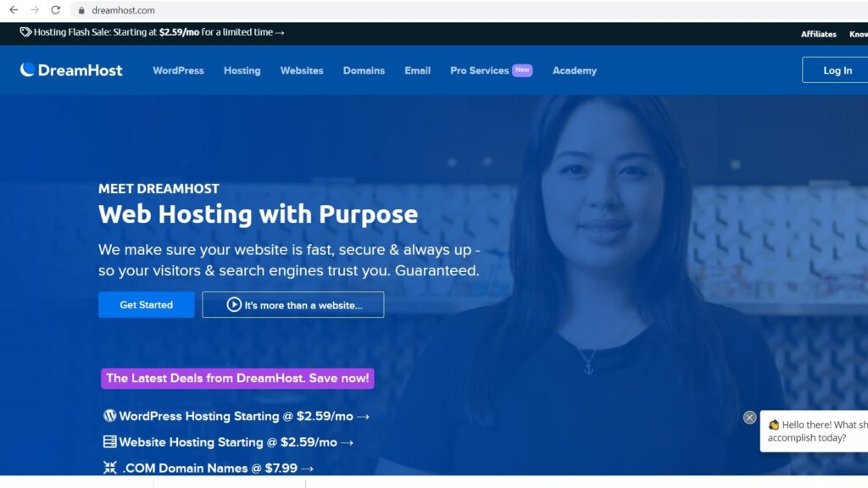Open the WordPress menu

pyautogui.click(x=178, y=70)
